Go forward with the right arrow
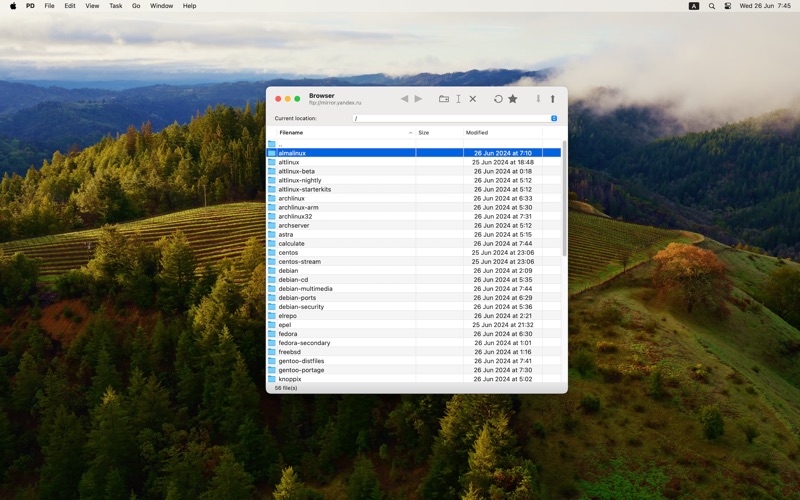Viewport: 800px width, 500px height. [x=418, y=99]
